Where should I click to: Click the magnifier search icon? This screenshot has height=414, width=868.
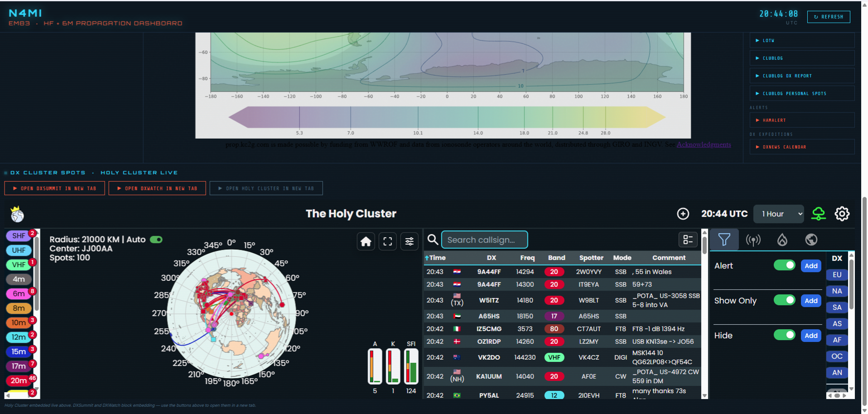433,240
